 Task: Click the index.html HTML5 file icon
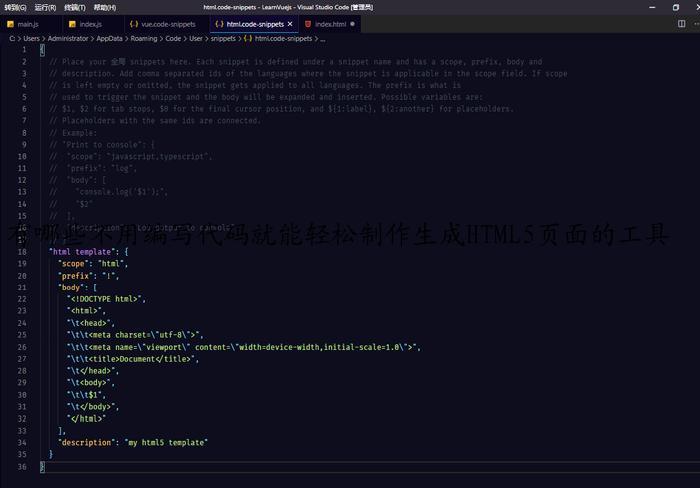pyautogui.click(x=308, y=24)
